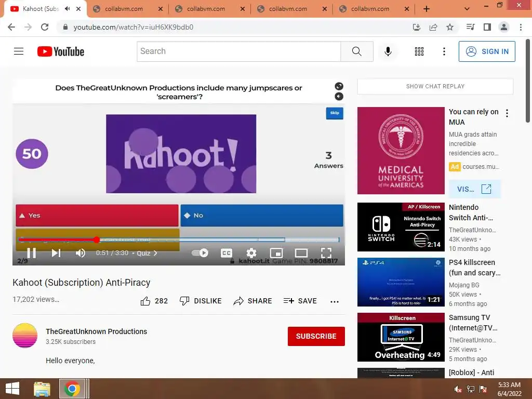Toggle closed captions CC button
This screenshot has width=532, height=399.
(227, 253)
